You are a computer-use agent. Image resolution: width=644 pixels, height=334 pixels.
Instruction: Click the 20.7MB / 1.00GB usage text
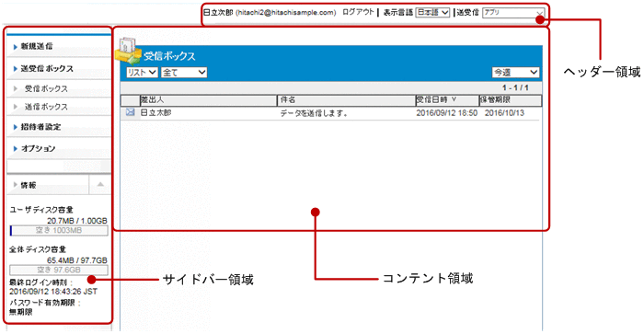click(x=76, y=221)
